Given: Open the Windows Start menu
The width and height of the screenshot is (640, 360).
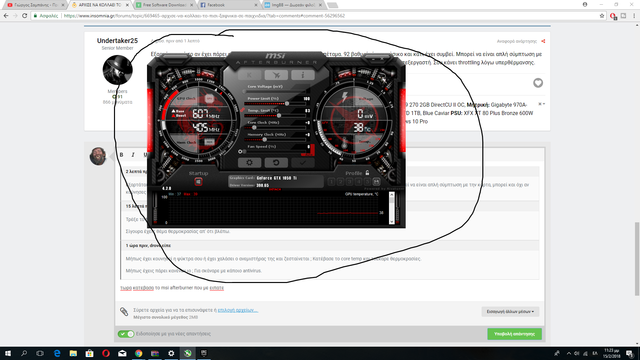Looking at the screenshot, I should click(8, 353).
